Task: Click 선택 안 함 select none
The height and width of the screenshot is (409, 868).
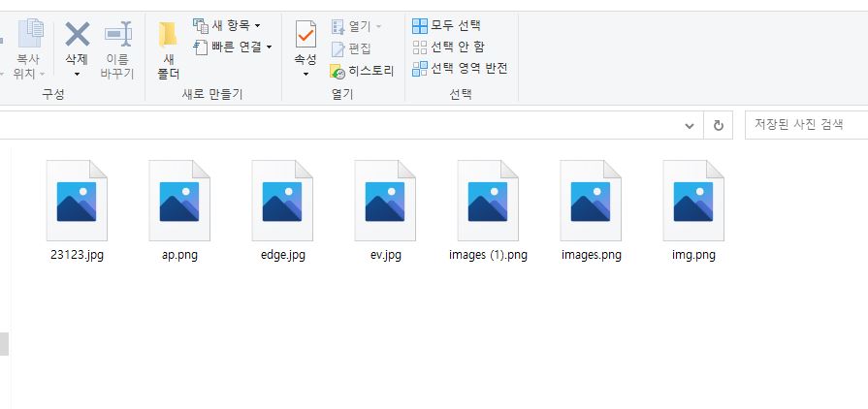Action: tap(448, 47)
